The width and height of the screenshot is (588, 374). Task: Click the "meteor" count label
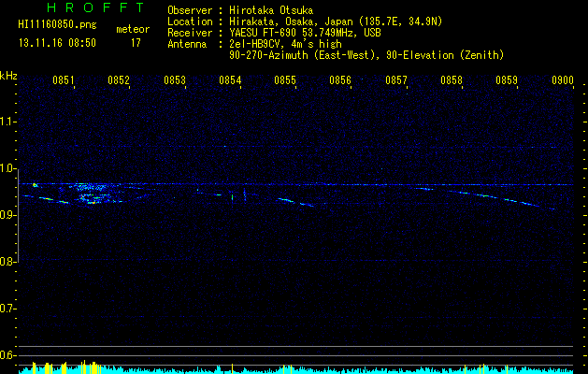click(133, 29)
